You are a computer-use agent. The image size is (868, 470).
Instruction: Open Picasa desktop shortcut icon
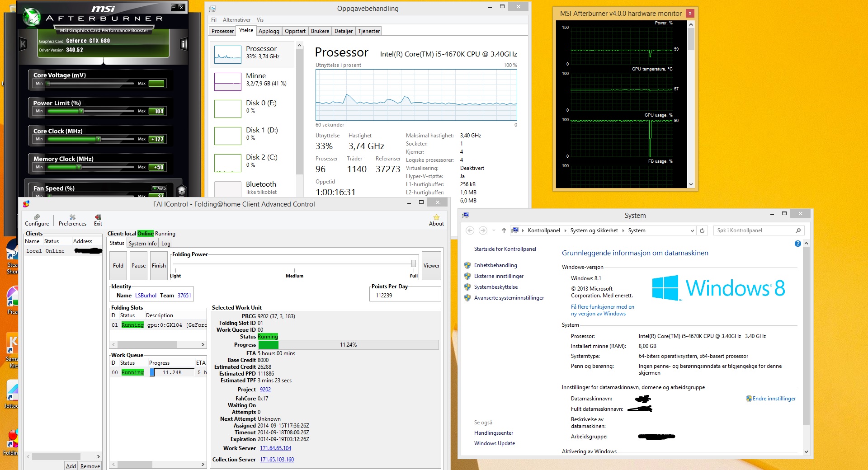click(12, 301)
